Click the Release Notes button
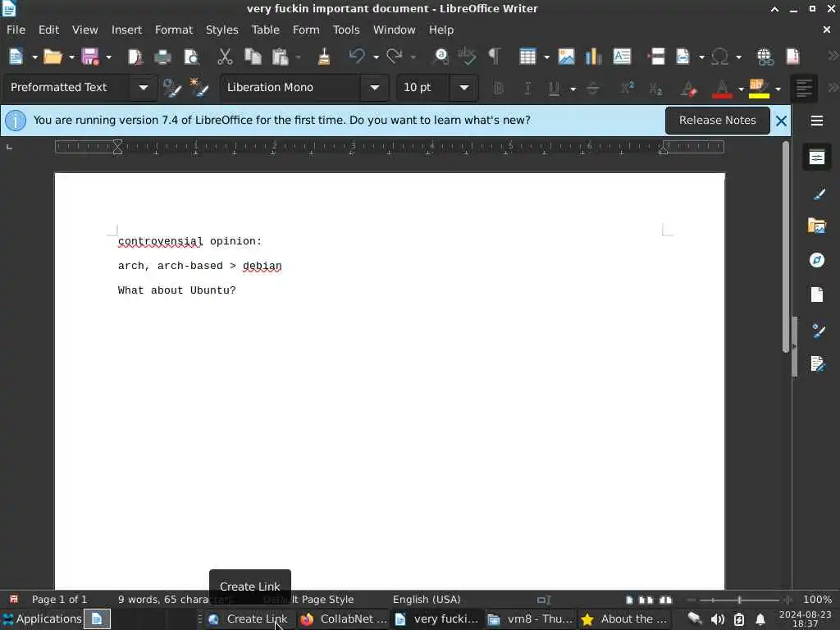 [x=717, y=121]
